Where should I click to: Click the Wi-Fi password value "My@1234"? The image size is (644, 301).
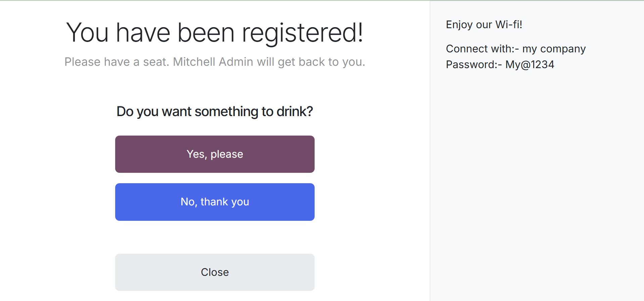tap(530, 64)
